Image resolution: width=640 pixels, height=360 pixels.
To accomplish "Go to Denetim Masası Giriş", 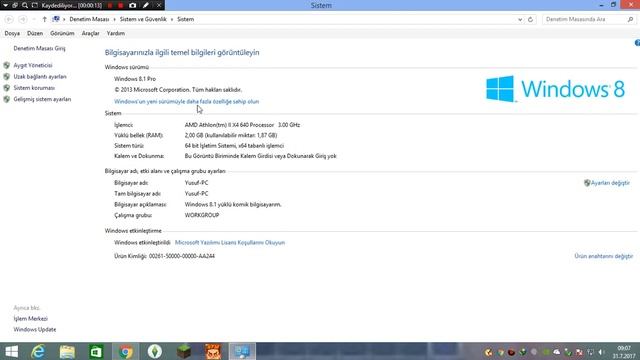I will (x=39, y=48).
